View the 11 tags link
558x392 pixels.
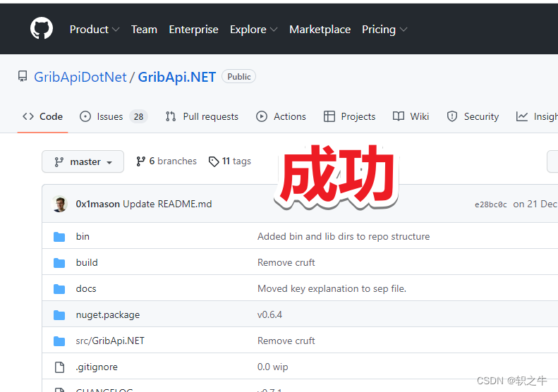[x=230, y=161]
